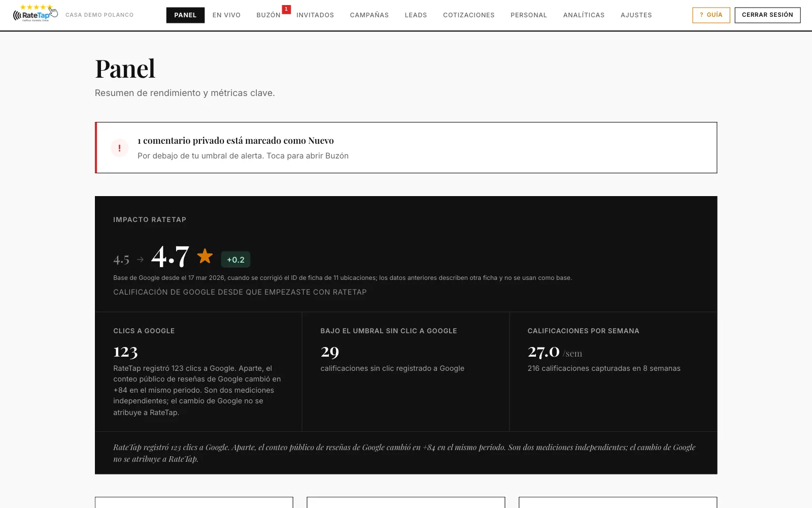Open Cotizaciones page
The image size is (812, 508).
coord(469,15)
